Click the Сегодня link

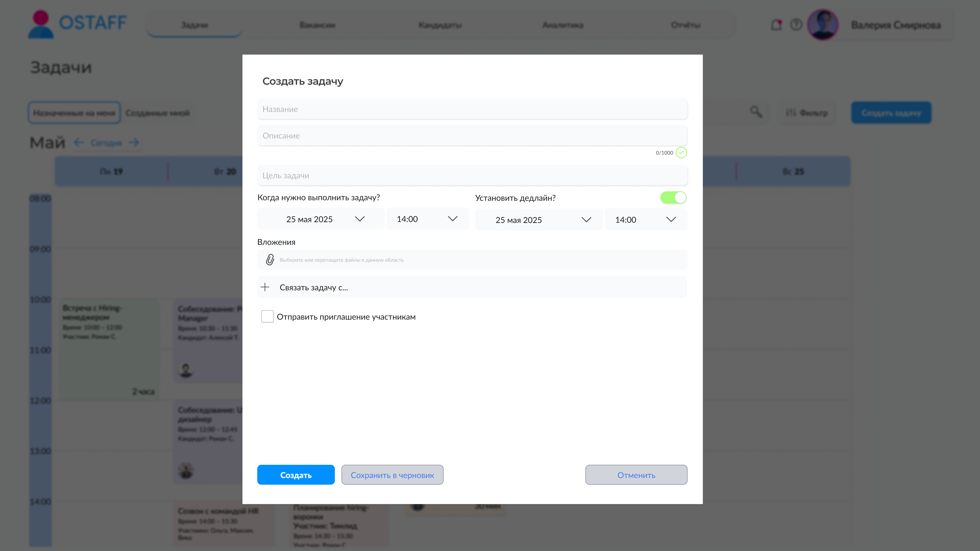coord(106,143)
